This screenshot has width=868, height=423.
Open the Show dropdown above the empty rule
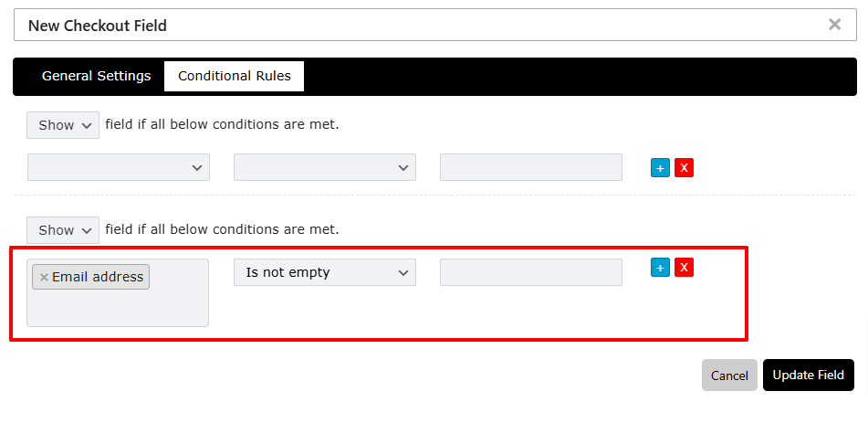click(63, 125)
